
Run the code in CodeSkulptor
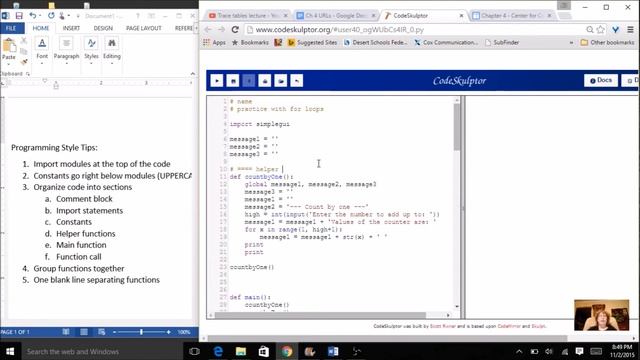(217, 81)
